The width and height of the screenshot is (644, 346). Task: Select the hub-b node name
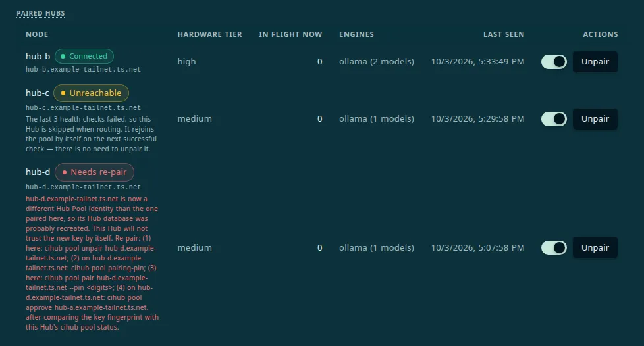(x=38, y=56)
